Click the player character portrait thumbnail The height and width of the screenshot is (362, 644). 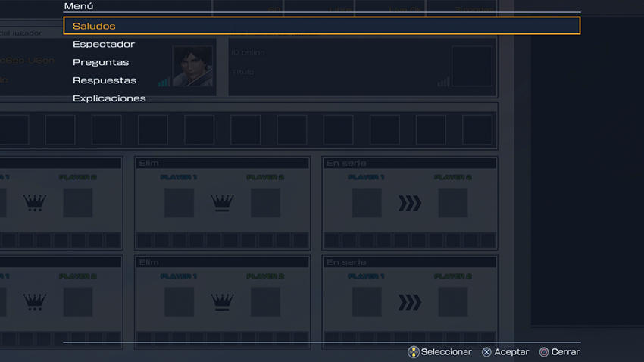(192, 66)
